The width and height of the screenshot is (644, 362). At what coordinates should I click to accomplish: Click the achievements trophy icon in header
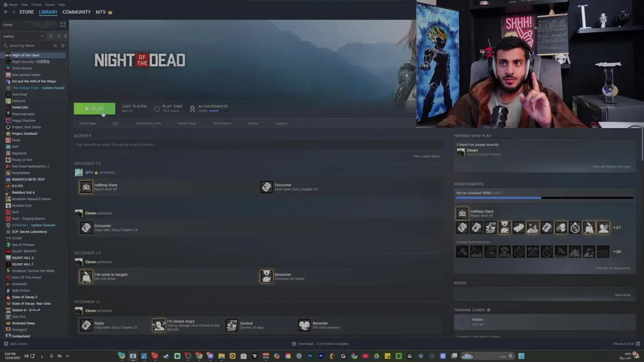click(192, 109)
